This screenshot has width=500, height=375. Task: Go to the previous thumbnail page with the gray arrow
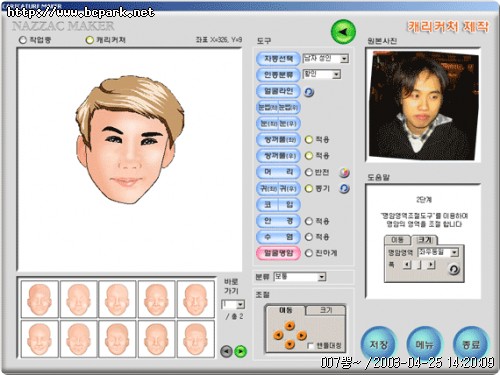pyautogui.click(x=226, y=351)
